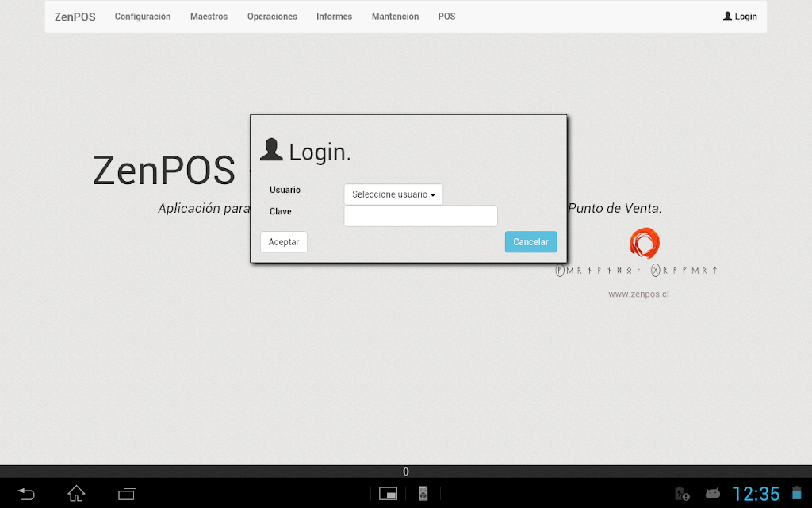Open the Maestros menu

(209, 17)
